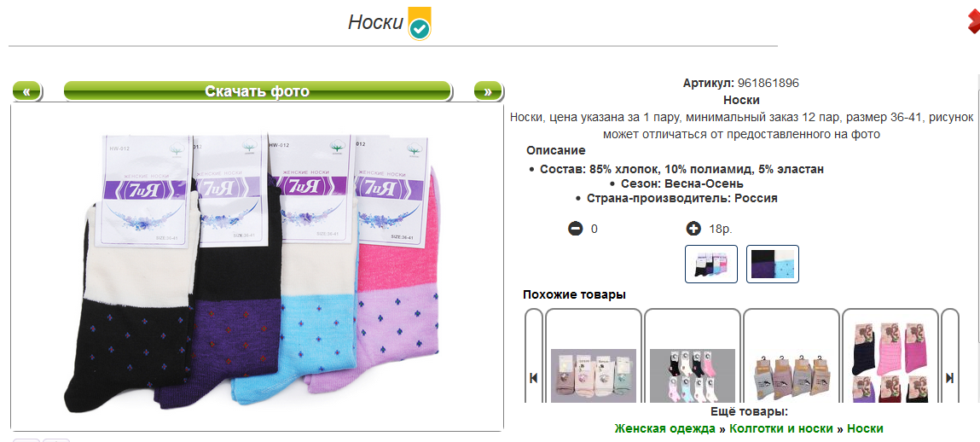Go to next photo with » button

(x=488, y=91)
